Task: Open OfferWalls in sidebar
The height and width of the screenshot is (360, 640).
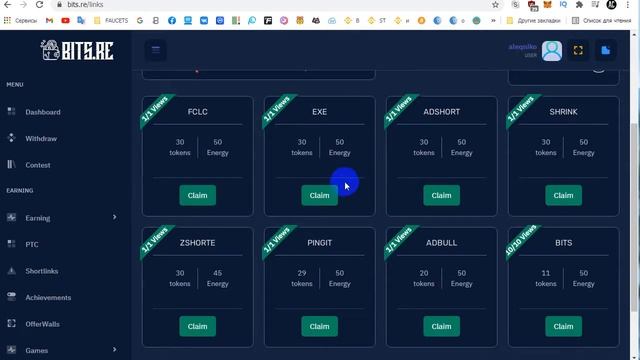Action: pyautogui.click(x=42, y=324)
